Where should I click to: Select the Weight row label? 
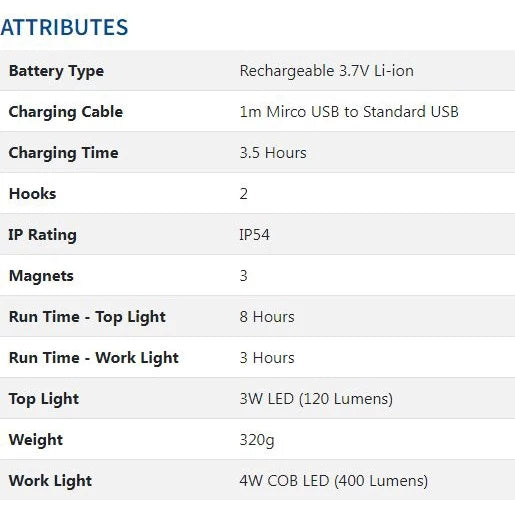coord(36,440)
